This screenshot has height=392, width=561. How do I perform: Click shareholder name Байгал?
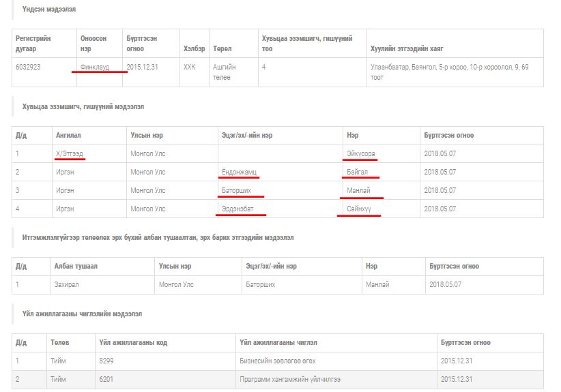pos(358,172)
